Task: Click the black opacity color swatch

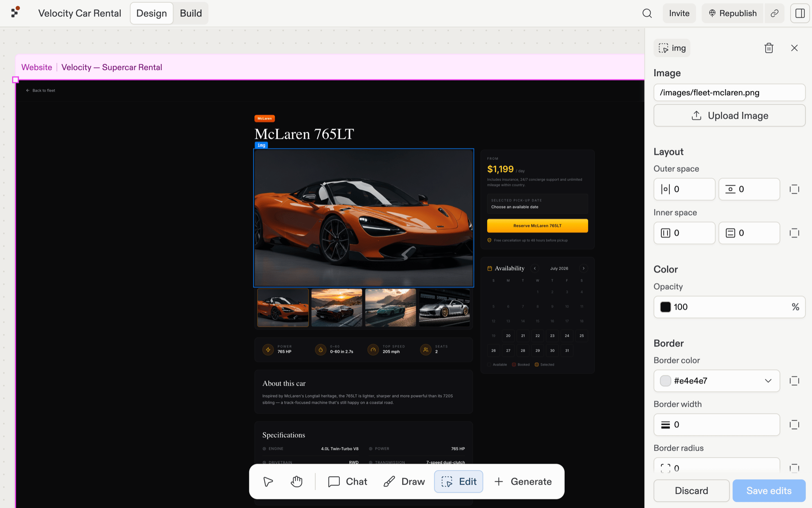Action: pyautogui.click(x=665, y=307)
